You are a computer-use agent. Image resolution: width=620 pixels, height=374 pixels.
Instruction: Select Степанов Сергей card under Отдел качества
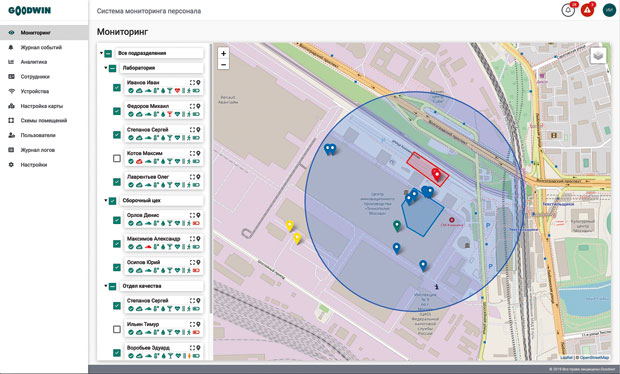pyautogui.click(x=163, y=305)
